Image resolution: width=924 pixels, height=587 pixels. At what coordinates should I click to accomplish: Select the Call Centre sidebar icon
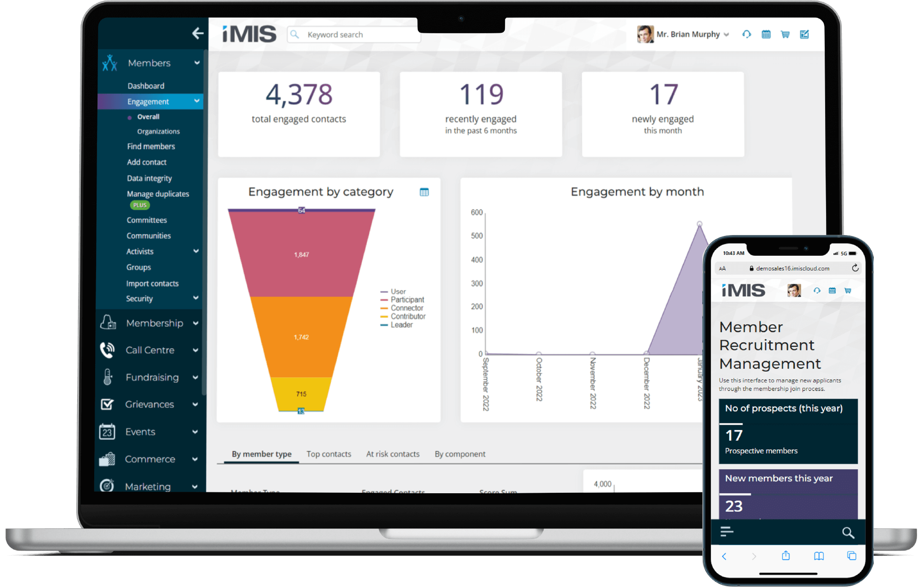[x=107, y=348]
